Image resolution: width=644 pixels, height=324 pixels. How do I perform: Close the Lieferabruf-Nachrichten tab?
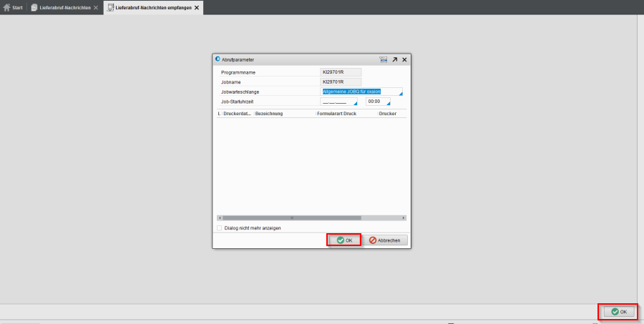[96, 7]
